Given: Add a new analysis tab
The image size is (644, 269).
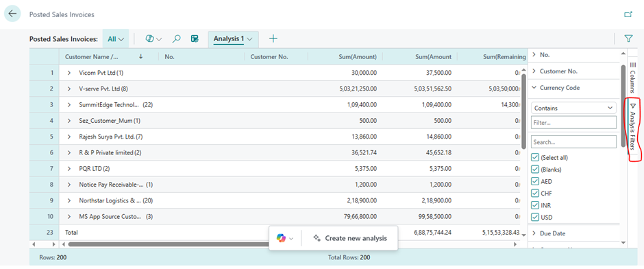Looking at the screenshot, I should coord(273,38).
